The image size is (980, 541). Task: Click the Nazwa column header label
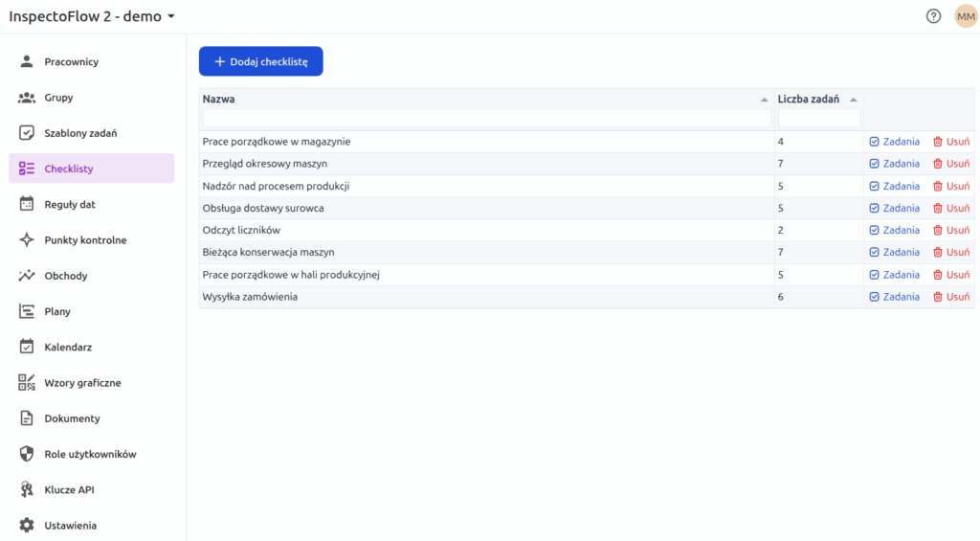(219, 99)
